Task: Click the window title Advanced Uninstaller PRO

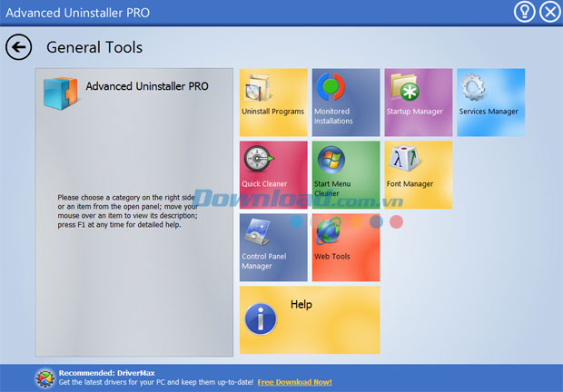Action: pos(77,13)
